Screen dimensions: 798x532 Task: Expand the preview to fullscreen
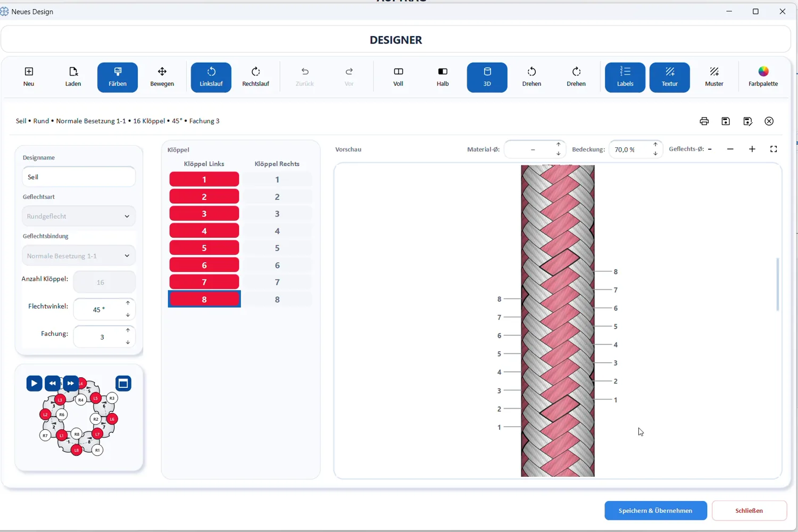click(x=774, y=149)
